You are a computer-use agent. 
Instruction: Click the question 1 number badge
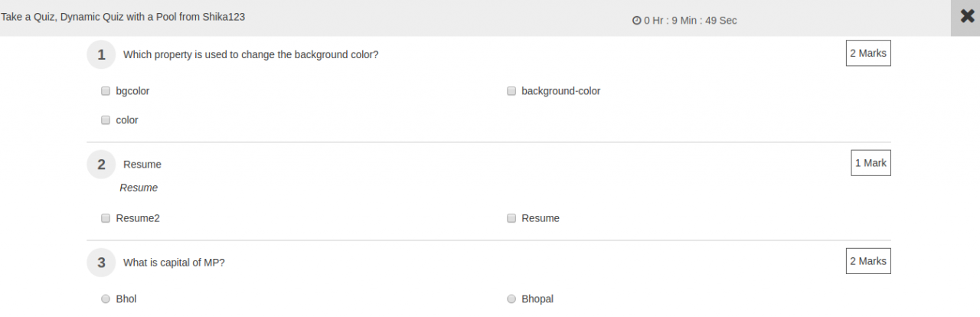pos(101,55)
